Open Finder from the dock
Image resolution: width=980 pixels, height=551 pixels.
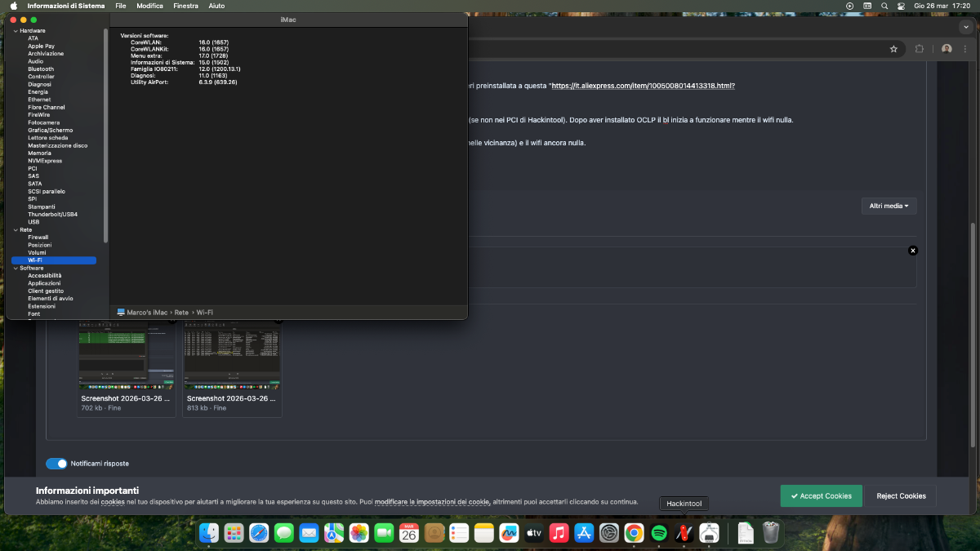210,533
